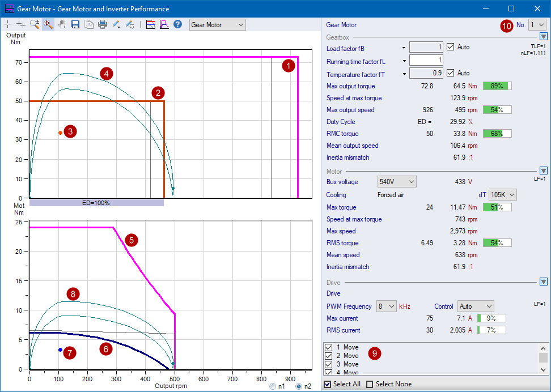This screenshot has width=551, height=392.
Task: Click the copy icon in toolbar
Action: (x=89, y=24)
